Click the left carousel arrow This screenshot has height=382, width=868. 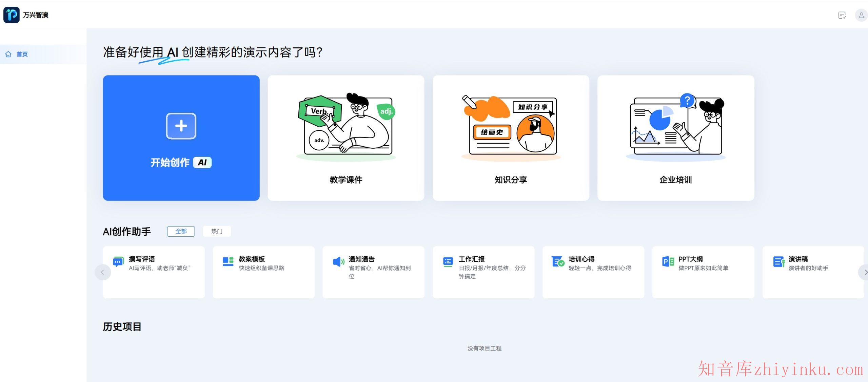click(x=103, y=272)
